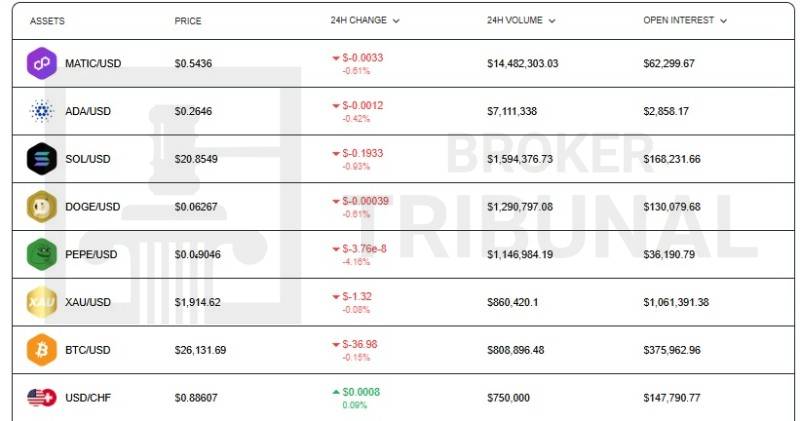800x421 pixels.
Task: Open the BTC/USD orange Bitcoin icon
Action: click(42, 350)
